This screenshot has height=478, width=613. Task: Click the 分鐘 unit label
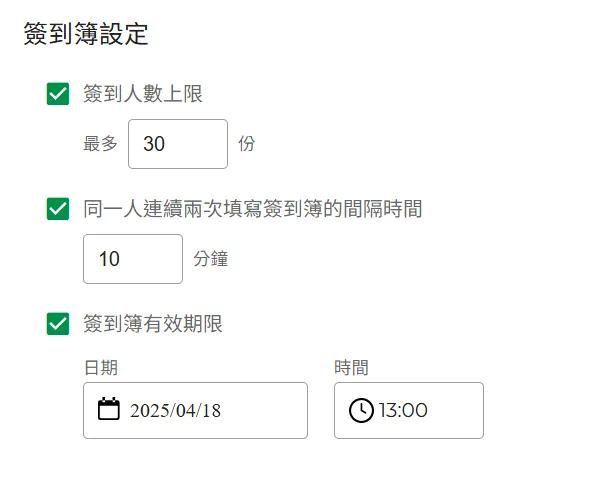[x=211, y=259]
